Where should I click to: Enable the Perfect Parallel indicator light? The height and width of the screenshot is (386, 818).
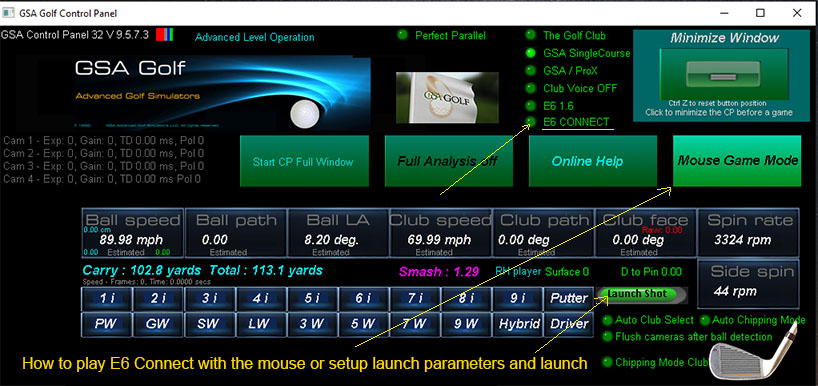click(402, 35)
